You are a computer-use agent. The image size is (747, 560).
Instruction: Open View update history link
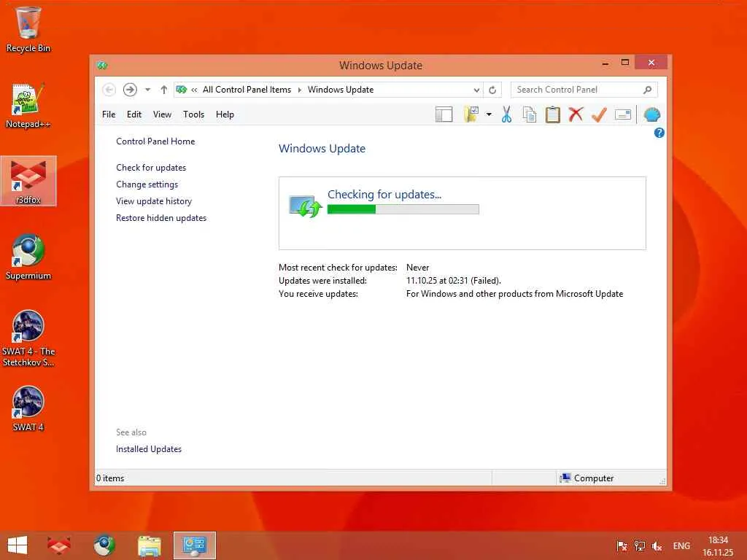[x=154, y=201]
